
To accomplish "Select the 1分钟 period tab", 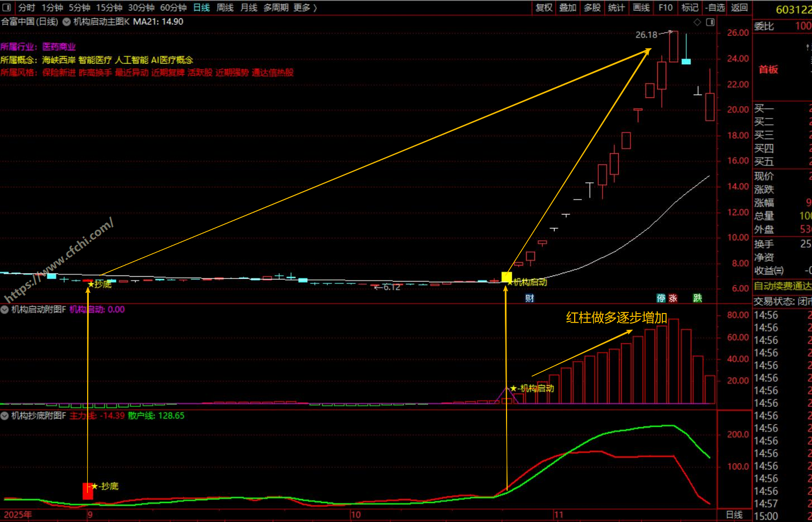I will point(52,7).
